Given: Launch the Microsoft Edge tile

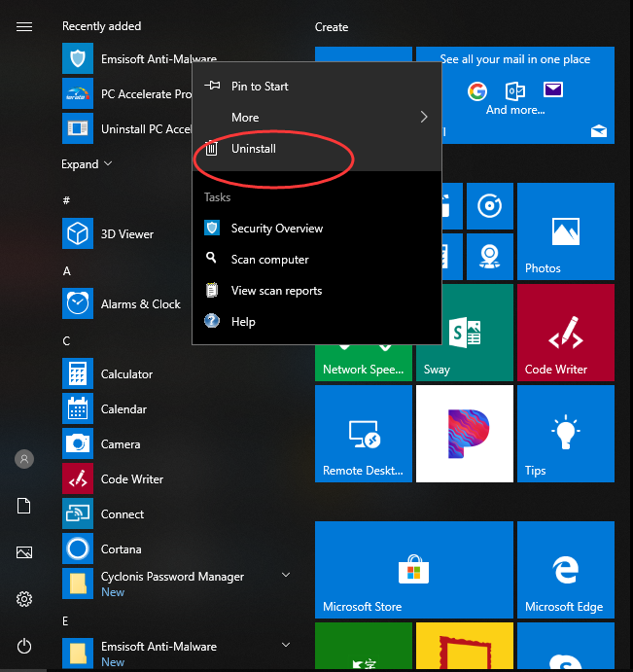Looking at the screenshot, I should coord(566,570).
